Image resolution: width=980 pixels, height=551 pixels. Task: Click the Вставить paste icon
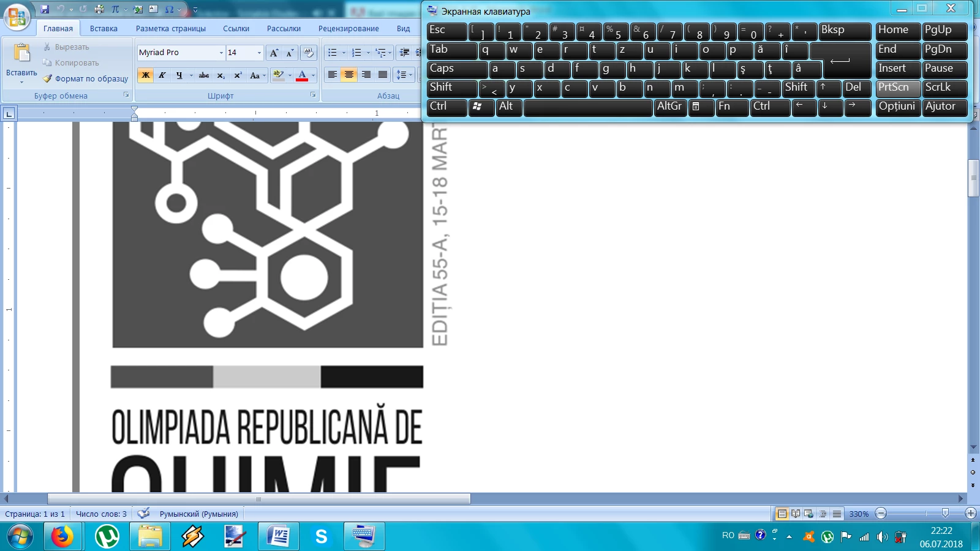pyautogui.click(x=21, y=53)
